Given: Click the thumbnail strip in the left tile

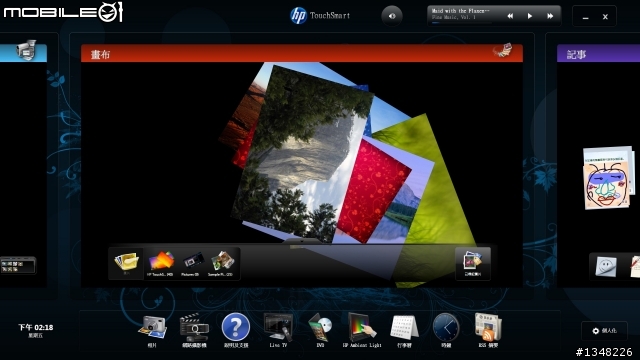Looking at the screenshot, I should pos(18,265).
